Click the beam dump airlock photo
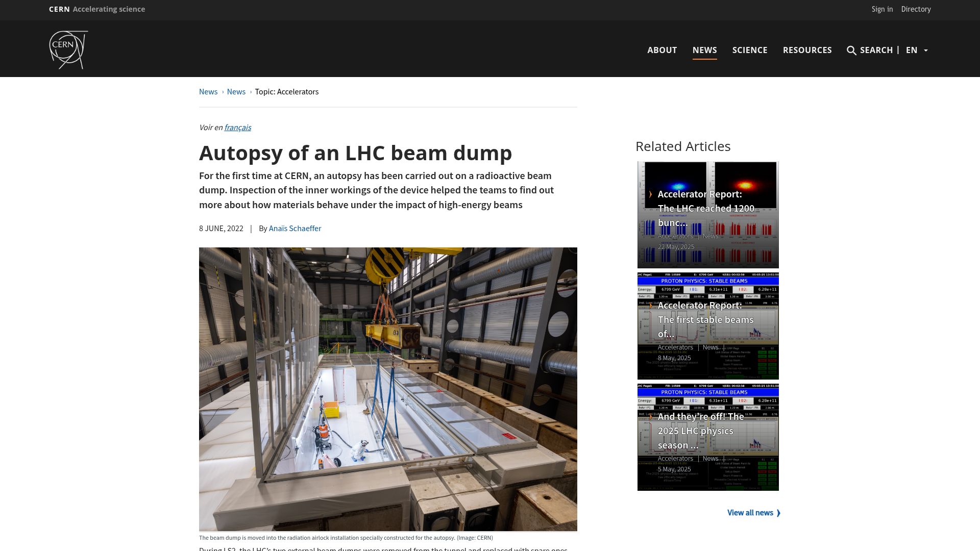The width and height of the screenshot is (980, 551). tap(388, 389)
